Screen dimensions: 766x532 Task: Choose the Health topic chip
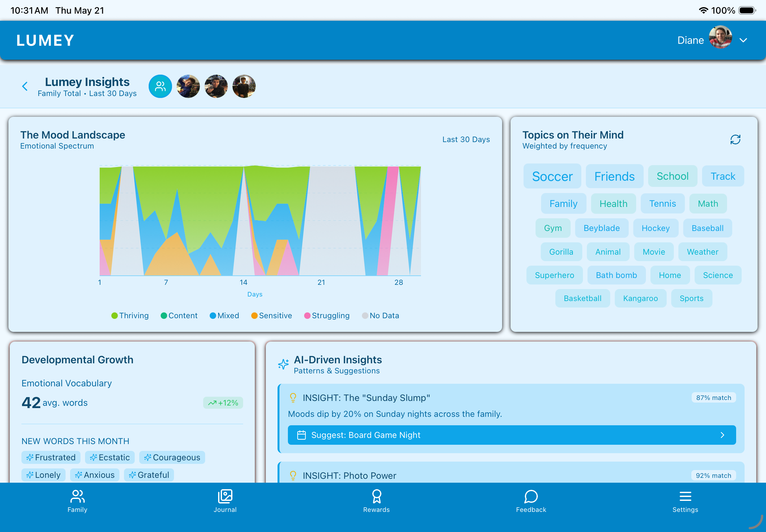point(613,203)
